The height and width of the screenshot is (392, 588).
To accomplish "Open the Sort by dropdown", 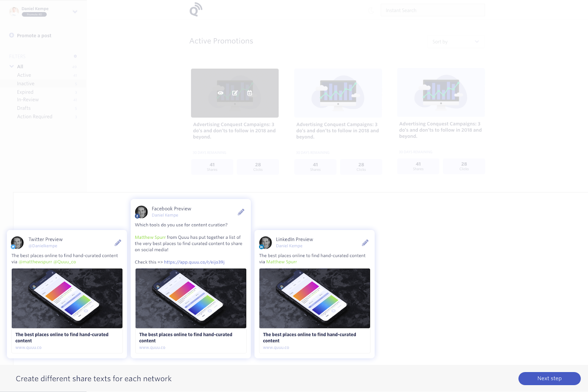I will [456, 42].
